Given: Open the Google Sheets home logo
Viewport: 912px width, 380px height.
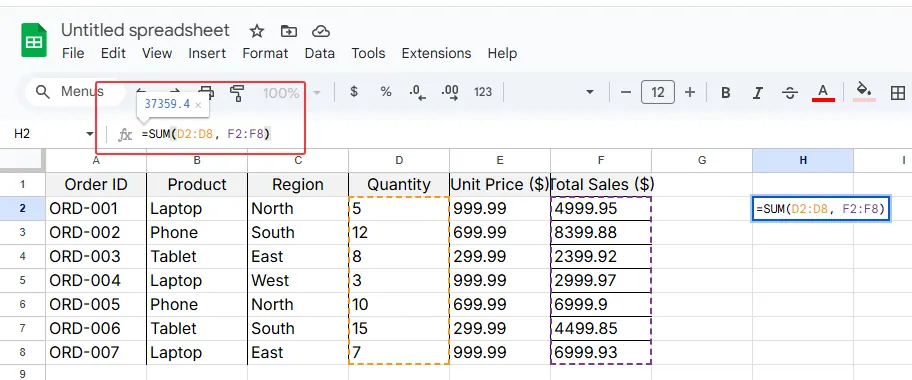Looking at the screenshot, I should (34, 41).
